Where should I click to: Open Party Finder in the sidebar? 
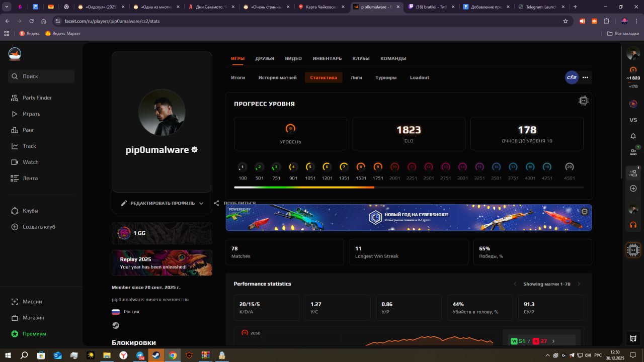[x=37, y=98]
